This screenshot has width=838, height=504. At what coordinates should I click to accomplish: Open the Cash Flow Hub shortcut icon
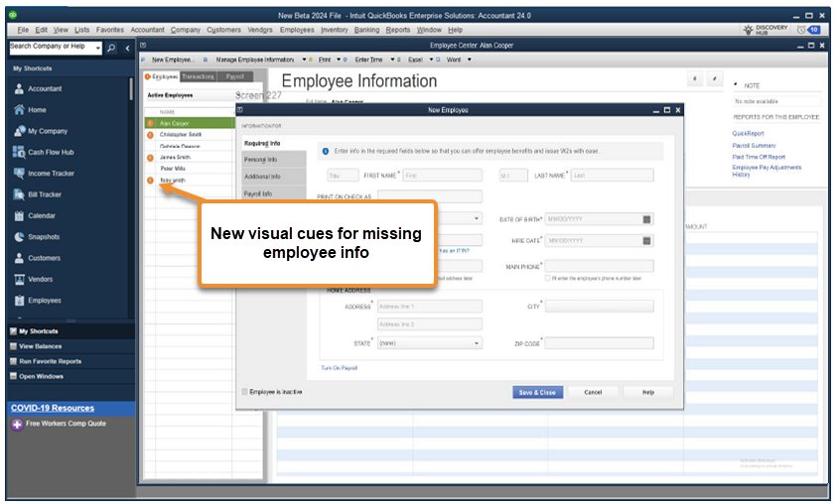pyautogui.click(x=19, y=153)
